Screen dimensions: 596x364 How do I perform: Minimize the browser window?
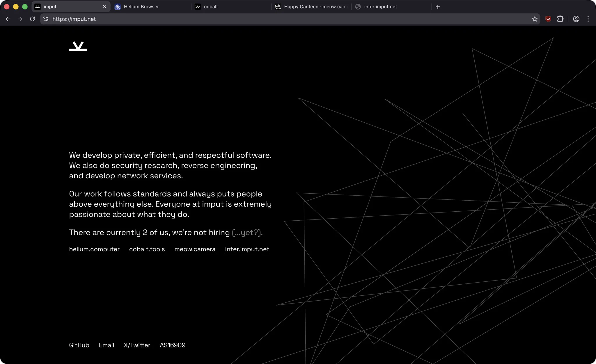coord(16,7)
